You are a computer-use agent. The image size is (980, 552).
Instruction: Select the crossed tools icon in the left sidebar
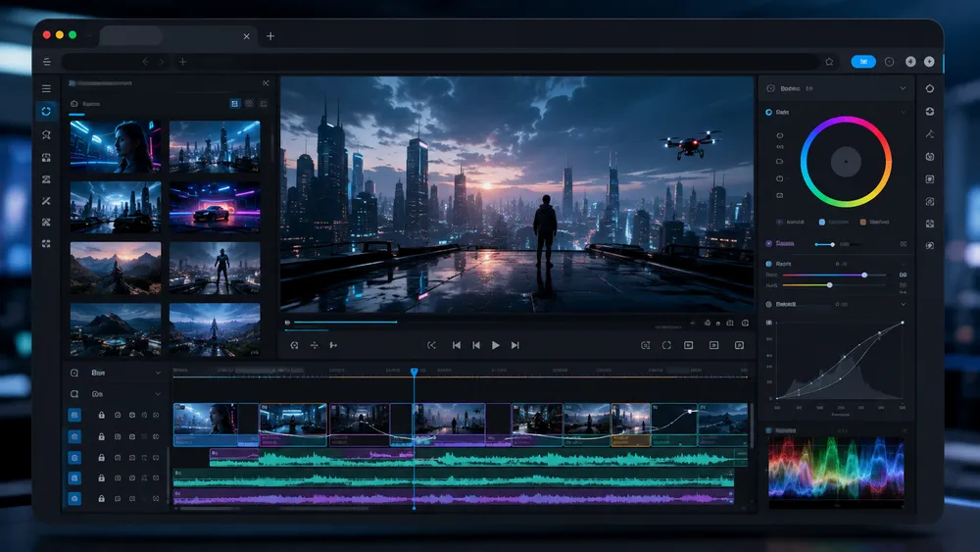click(x=46, y=201)
